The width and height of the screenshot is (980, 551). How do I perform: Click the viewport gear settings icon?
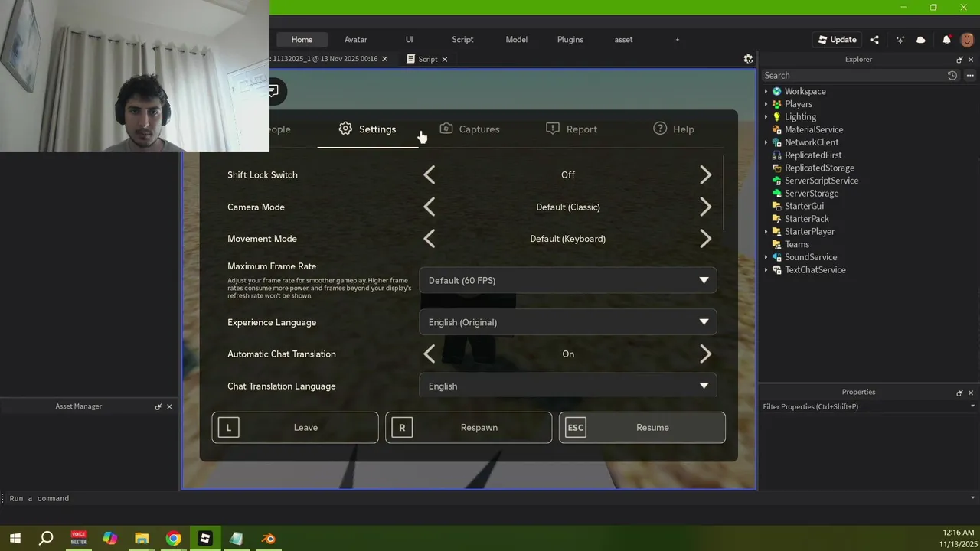[748, 59]
